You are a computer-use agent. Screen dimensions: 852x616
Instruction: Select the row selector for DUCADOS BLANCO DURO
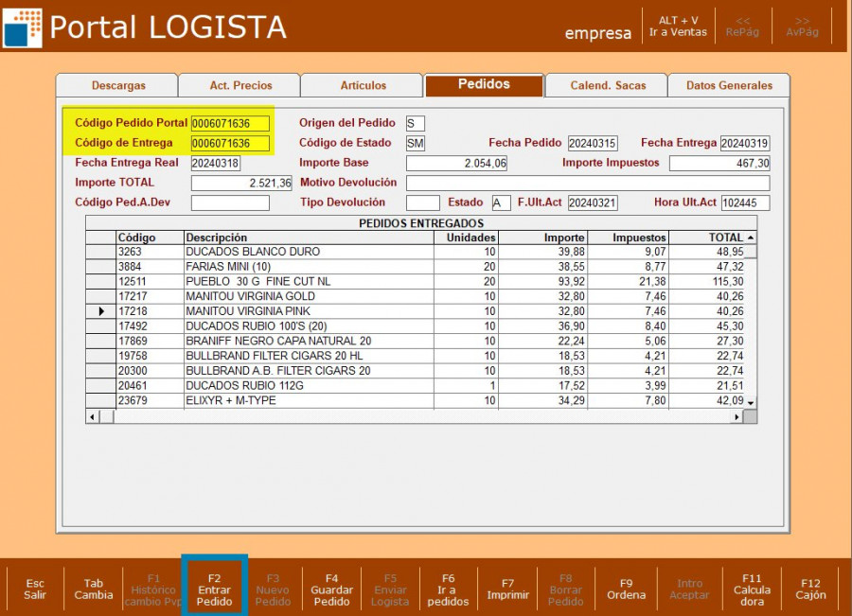101,253
